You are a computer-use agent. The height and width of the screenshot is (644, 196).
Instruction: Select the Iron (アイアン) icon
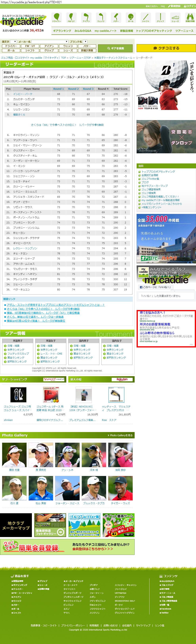click(x=86, y=18)
